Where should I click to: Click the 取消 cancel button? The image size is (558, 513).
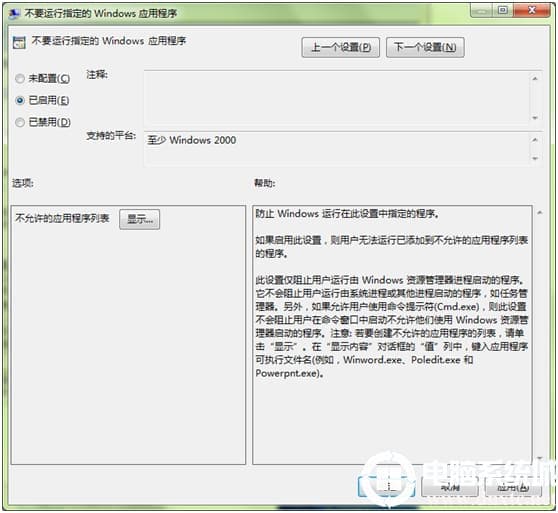tap(450, 487)
